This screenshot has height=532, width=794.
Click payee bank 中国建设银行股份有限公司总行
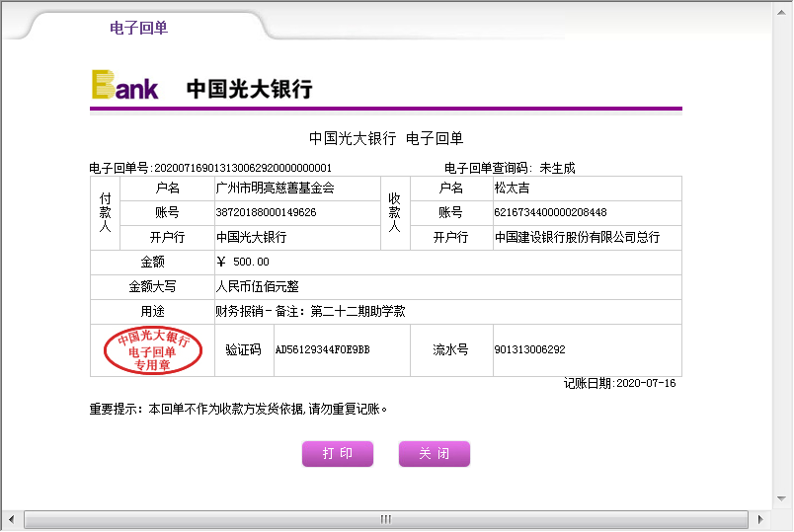pos(578,237)
